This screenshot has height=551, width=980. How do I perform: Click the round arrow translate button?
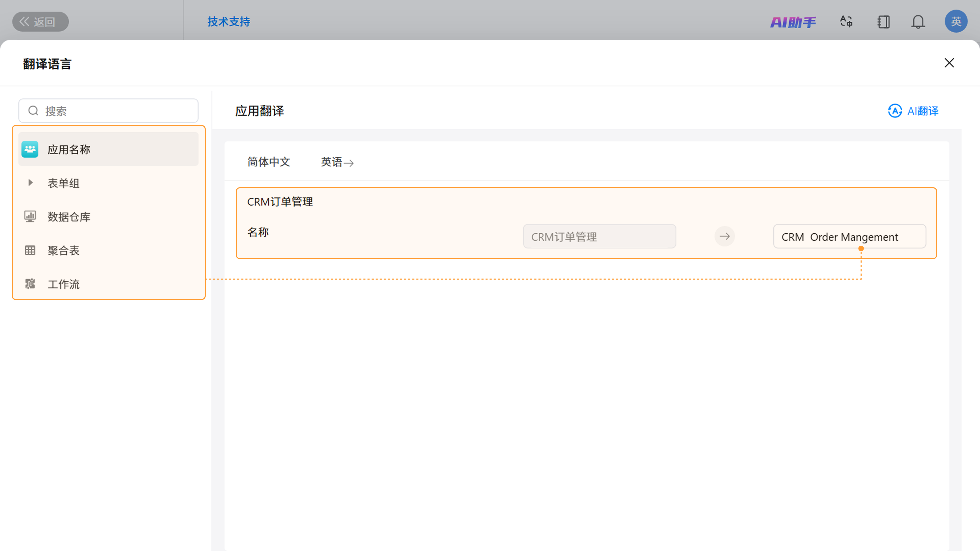point(725,236)
